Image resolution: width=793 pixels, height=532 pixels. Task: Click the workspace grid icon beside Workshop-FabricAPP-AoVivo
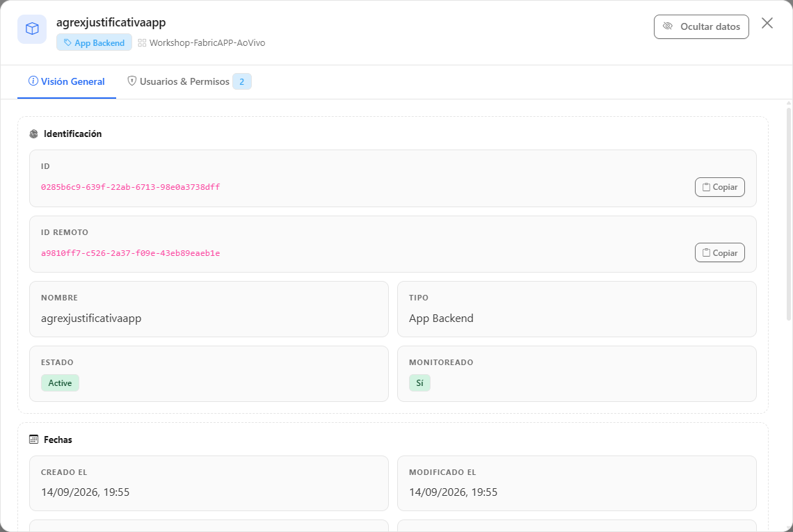coord(142,43)
